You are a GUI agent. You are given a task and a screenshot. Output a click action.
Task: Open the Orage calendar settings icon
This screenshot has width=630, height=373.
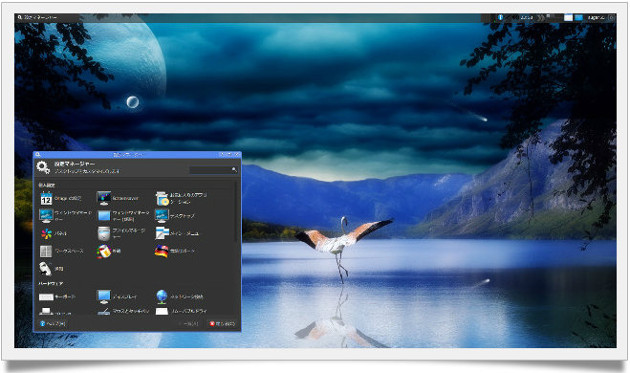pos(46,199)
